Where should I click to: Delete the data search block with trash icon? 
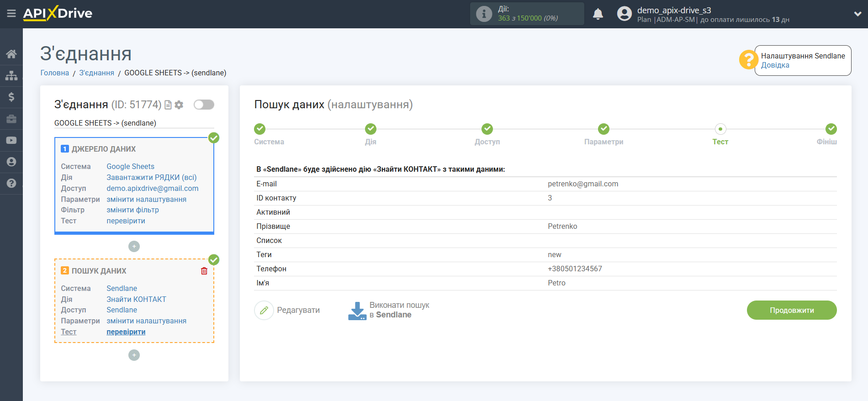click(x=204, y=271)
